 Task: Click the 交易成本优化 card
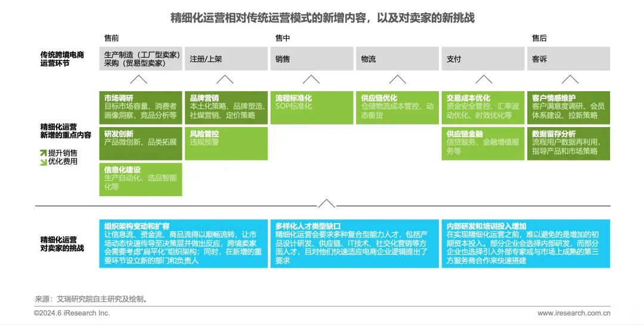click(x=483, y=108)
